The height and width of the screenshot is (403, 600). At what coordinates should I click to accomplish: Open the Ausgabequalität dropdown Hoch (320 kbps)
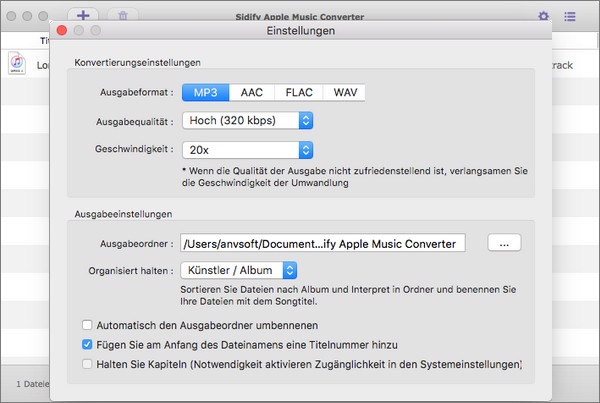[x=248, y=121]
